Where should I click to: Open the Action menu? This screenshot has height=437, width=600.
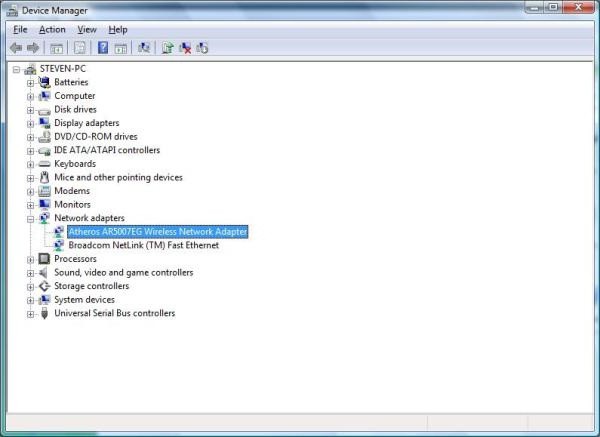click(52, 30)
